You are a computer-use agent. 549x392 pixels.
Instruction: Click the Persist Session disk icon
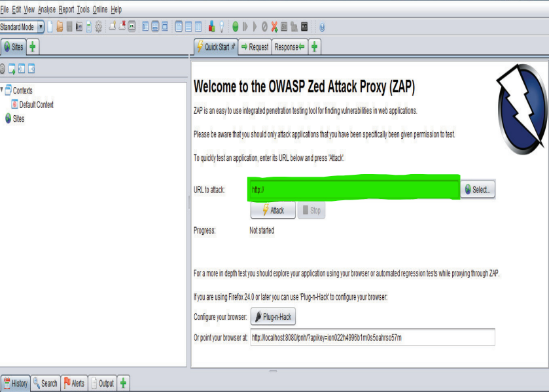point(69,27)
